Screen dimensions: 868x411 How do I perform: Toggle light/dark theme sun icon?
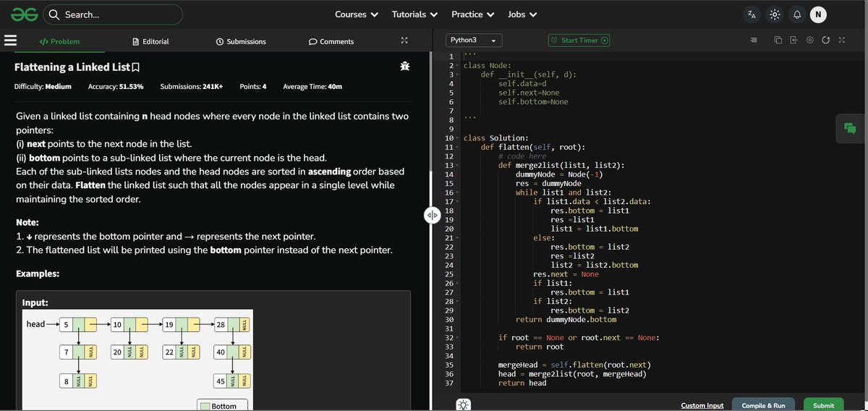[775, 14]
